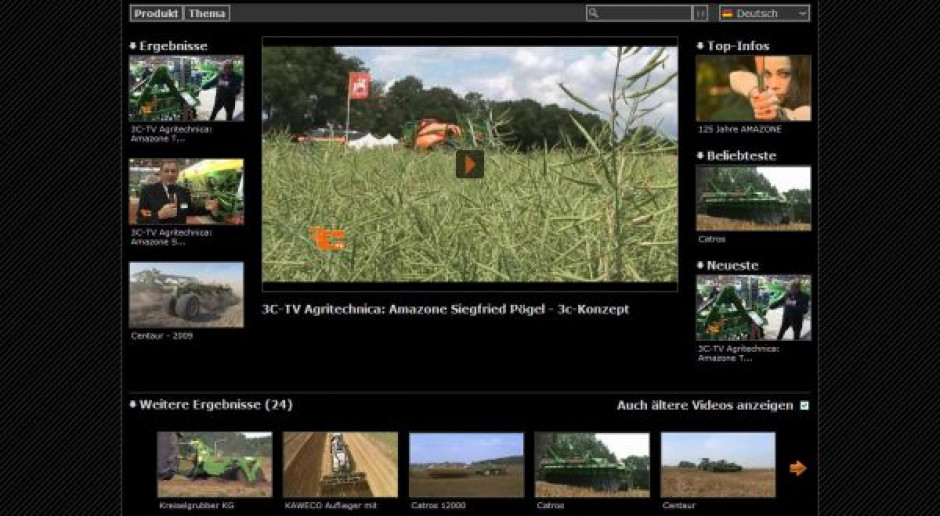The width and height of the screenshot is (940, 516).
Task: Collapse the Beliebteste section arrow
Action: click(700, 155)
